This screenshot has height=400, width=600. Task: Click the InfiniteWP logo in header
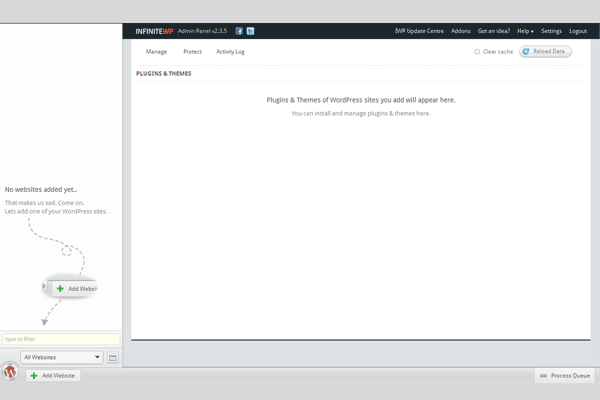point(154,31)
